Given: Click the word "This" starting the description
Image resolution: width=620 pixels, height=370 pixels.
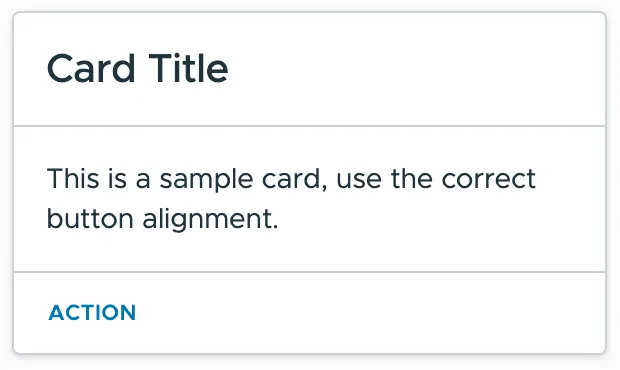Looking at the screenshot, I should (73, 178).
